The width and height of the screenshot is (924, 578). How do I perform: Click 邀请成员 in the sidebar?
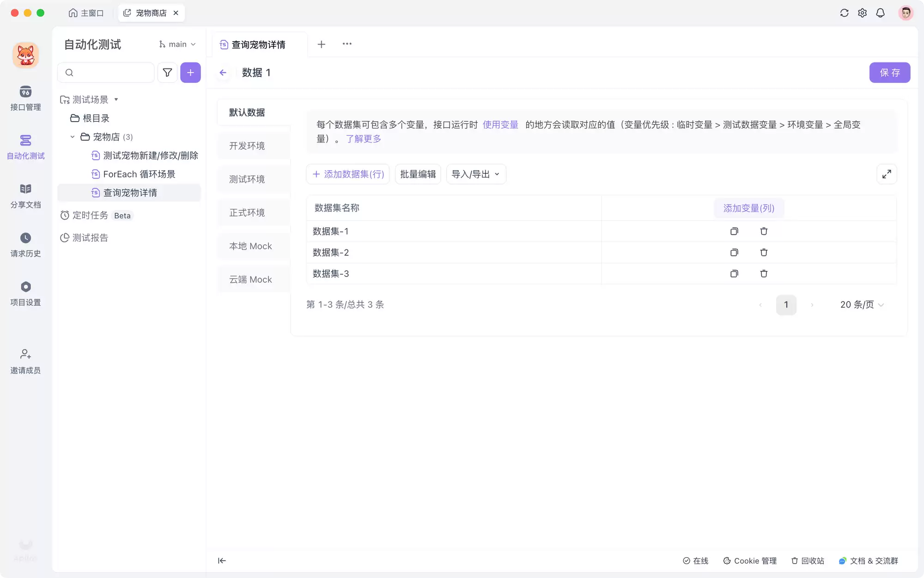tap(25, 362)
